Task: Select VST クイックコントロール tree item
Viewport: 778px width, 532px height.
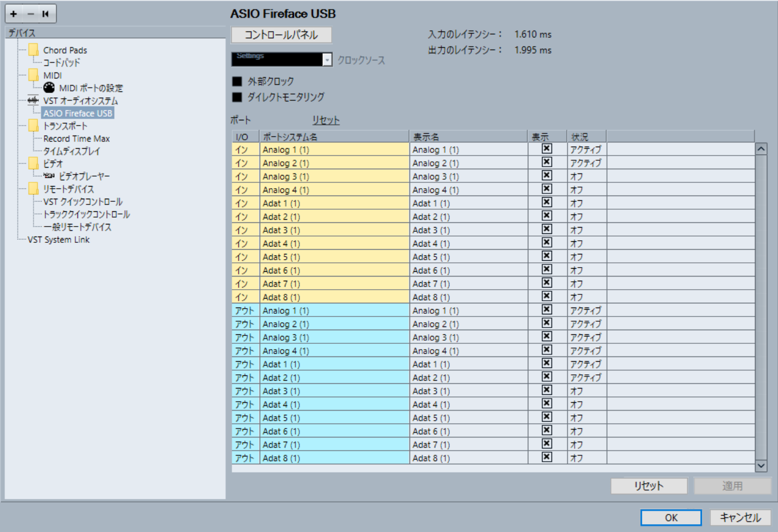Action: (83, 201)
